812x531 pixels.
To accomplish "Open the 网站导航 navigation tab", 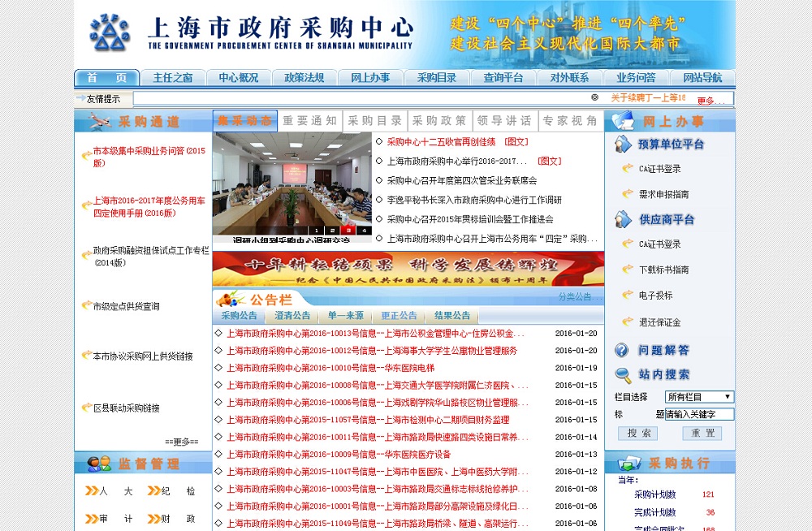I will [x=702, y=78].
